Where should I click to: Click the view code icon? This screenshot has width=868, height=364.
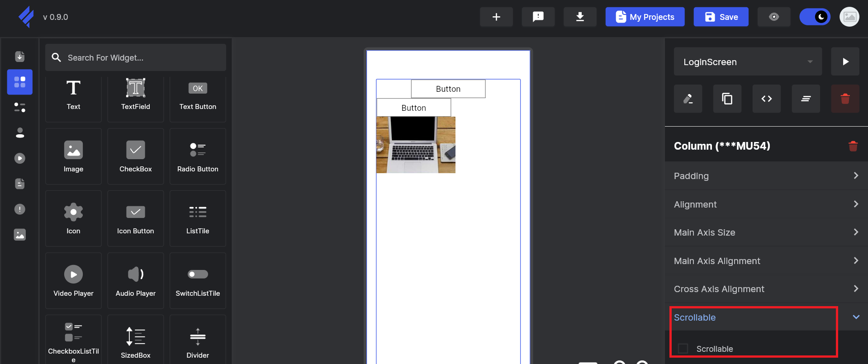click(766, 99)
